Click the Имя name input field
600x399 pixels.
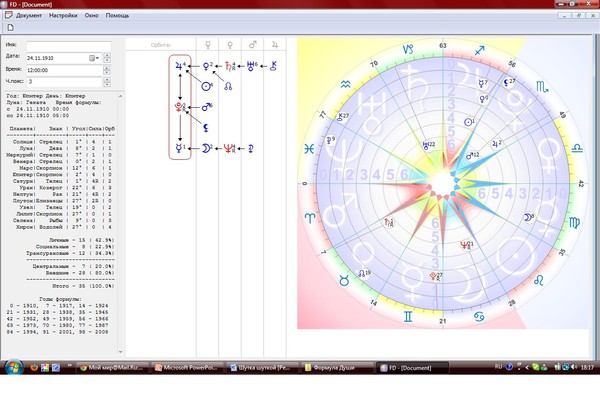tap(69, 46)
